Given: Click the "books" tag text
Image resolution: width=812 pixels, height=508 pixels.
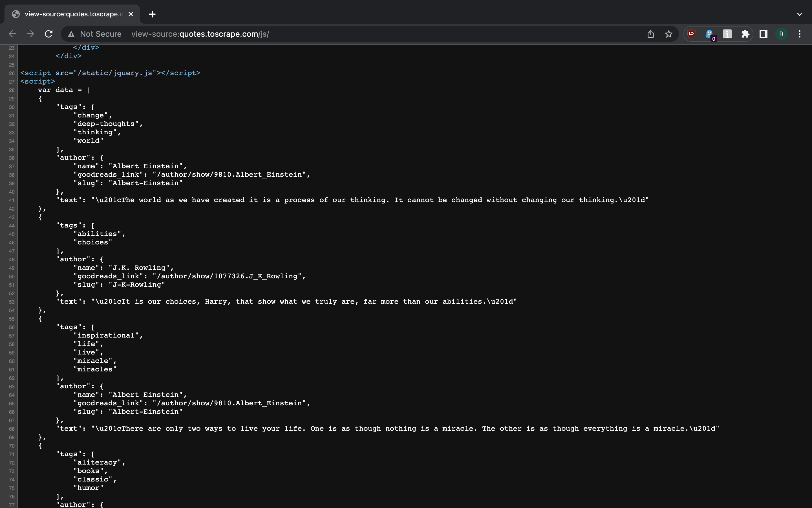Looking at the screenshot, I should (x=89, y=471).
